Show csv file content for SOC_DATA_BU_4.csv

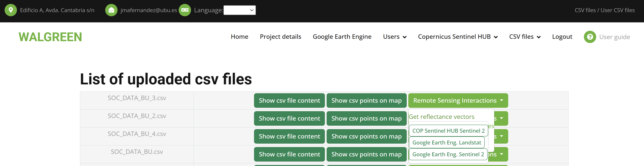[289, 136]
